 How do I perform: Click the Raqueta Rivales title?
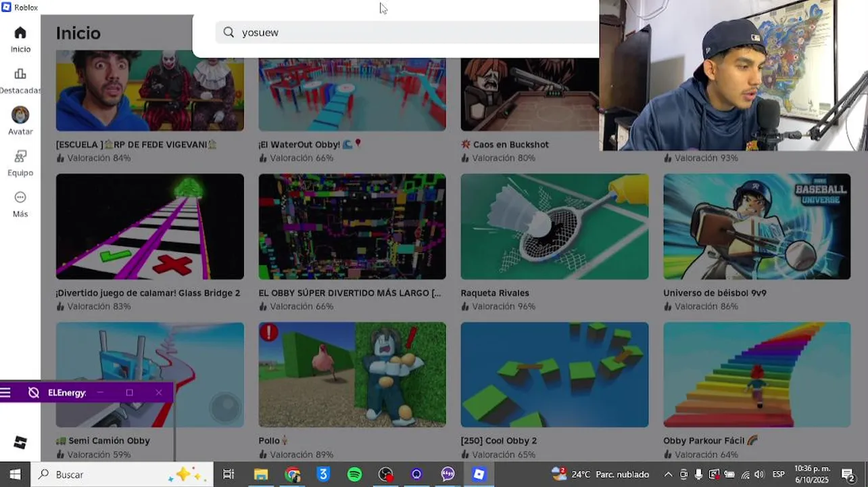[x=495, y=293]
